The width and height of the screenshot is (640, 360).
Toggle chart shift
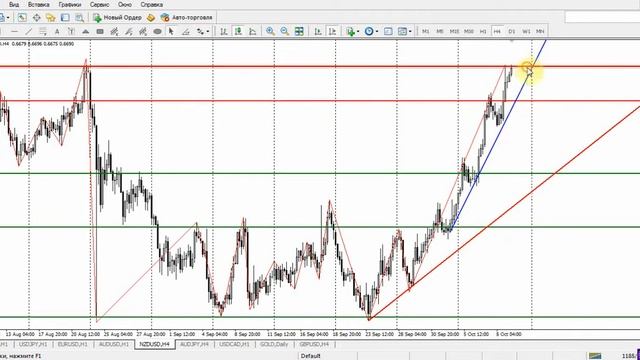point(332,31)
